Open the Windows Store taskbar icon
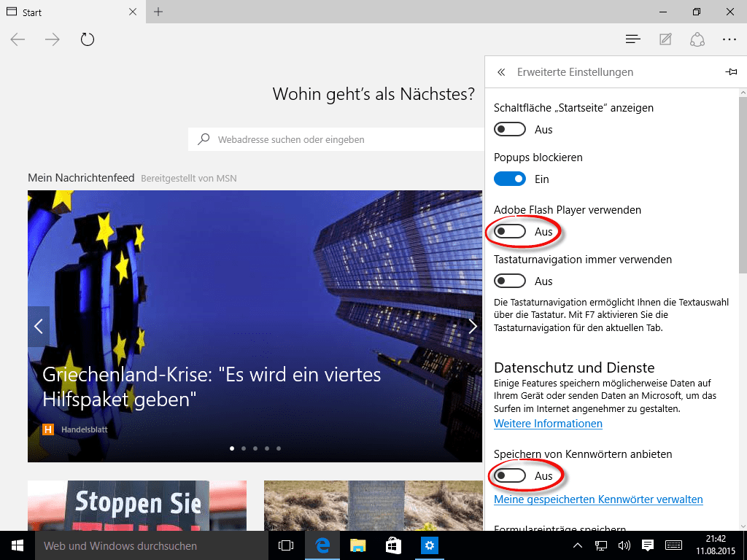The width and height of the screenshot is (747, 560). [393, 545]
